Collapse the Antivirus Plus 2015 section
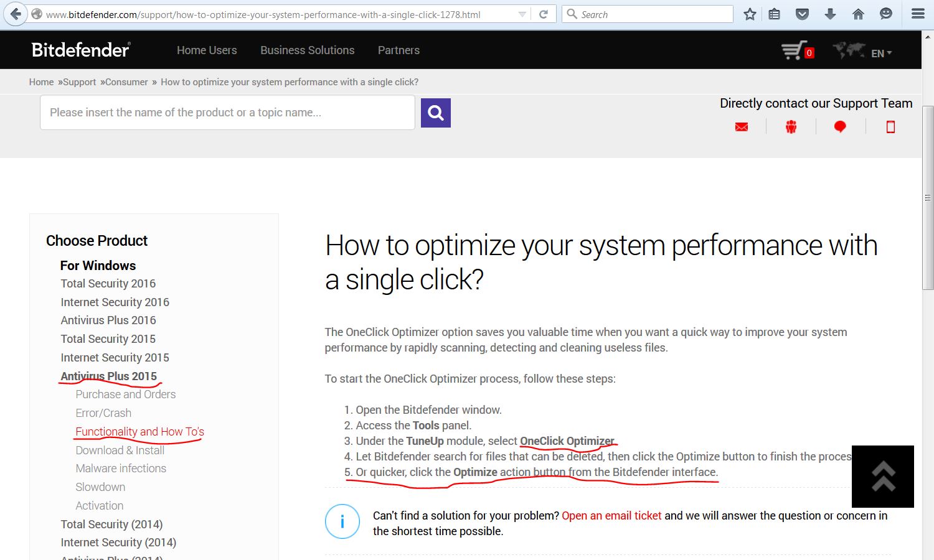Viewport: 934px width, 560px height. pos(109,376)
